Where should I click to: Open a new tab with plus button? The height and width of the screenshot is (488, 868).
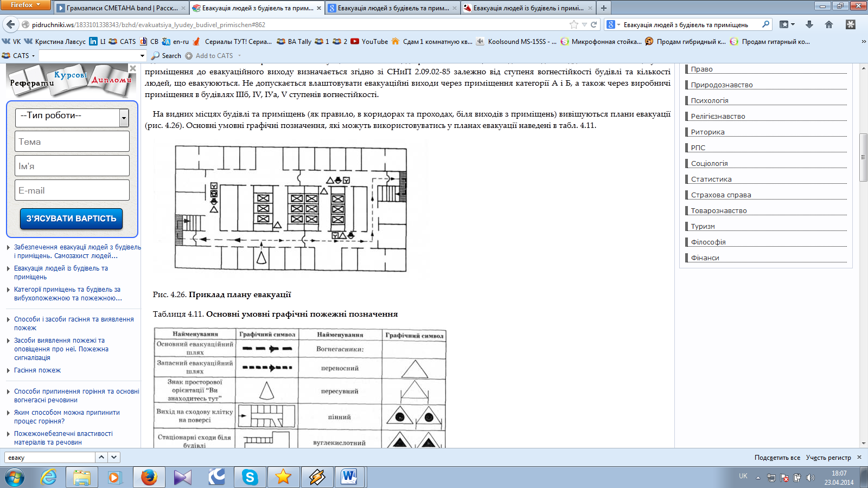(603, 8)
